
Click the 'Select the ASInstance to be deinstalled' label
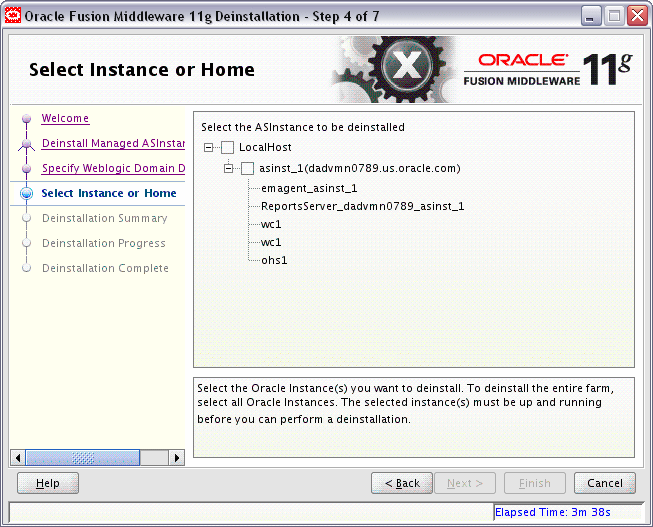point(303,127)
